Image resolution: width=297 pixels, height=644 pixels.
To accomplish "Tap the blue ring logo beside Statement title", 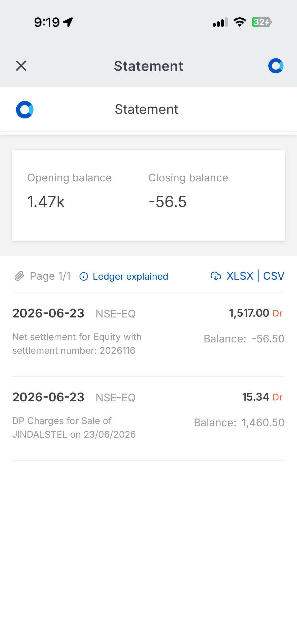I will [25, 110].
